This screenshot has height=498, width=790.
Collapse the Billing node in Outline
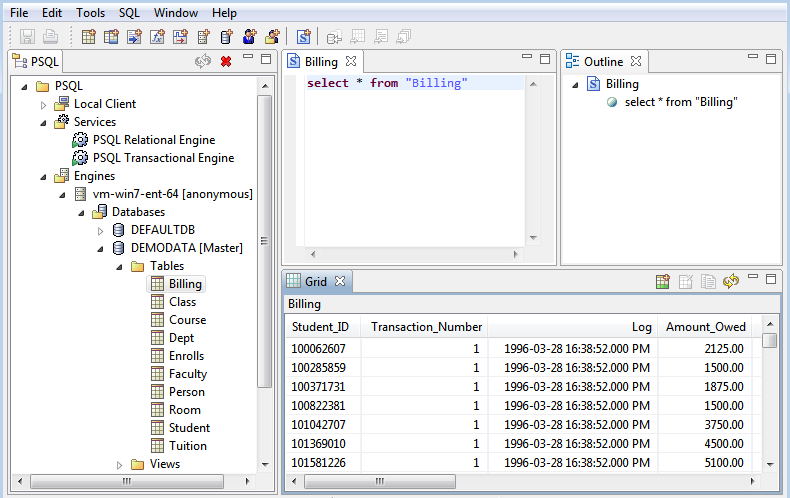pos(575,85)
